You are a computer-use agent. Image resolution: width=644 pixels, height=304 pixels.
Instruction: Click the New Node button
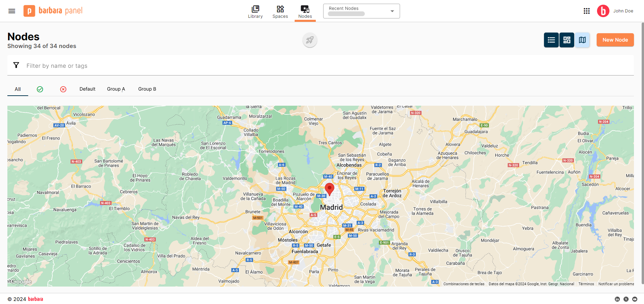point(615,40)
